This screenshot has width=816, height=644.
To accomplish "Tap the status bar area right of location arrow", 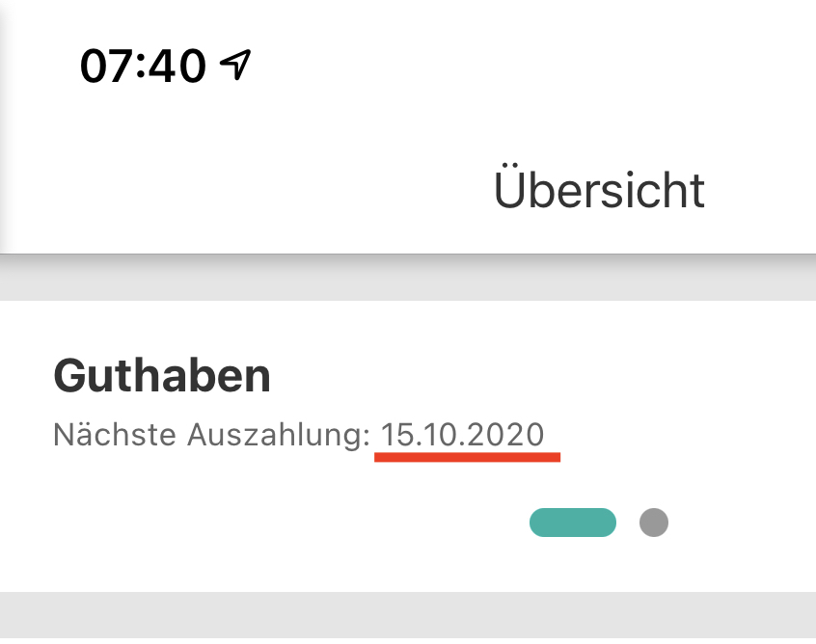I will pos(530,65).
